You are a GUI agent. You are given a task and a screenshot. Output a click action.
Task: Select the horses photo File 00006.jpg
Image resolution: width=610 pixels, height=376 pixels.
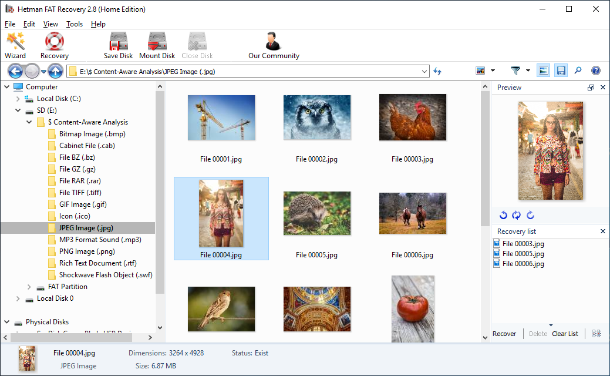pyautogui.click(x=412, y=213)
